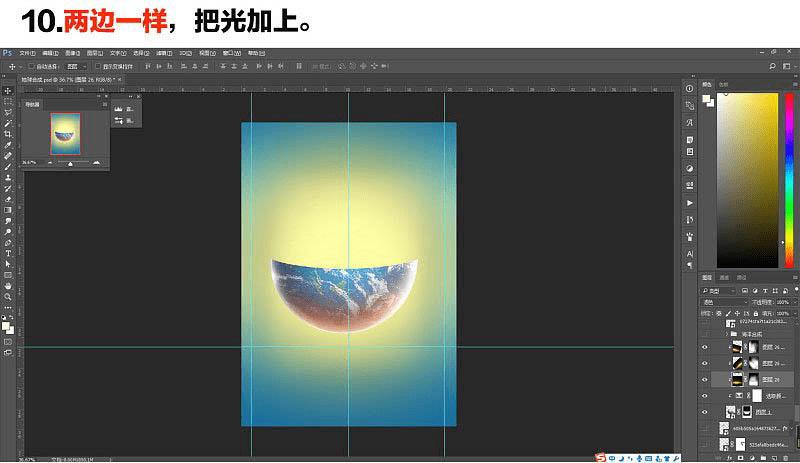Toggle layer filtering on/off switch
The height and width of the screenshot is (463, 800).
[796, 289]
